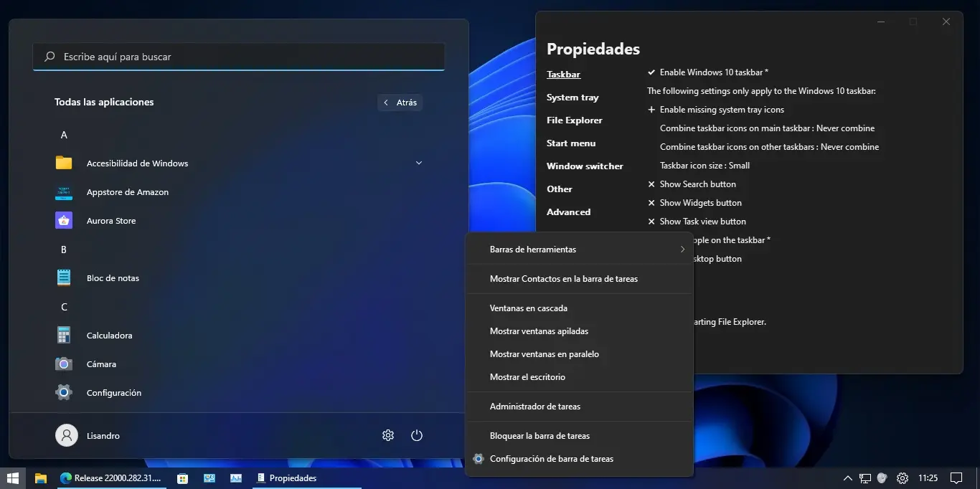Open the notification center icon
This screenshot has width=980, height=489.
[x=956, y=478]
